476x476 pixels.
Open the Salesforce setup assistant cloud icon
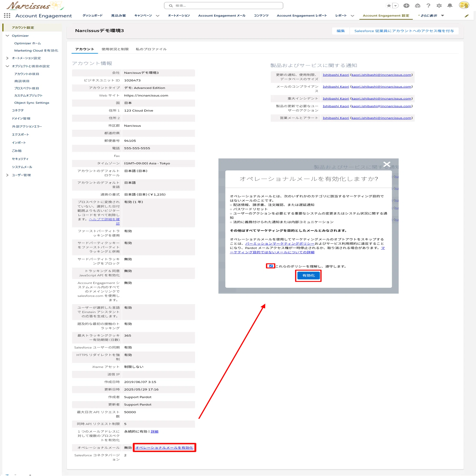tap(417, 5)
